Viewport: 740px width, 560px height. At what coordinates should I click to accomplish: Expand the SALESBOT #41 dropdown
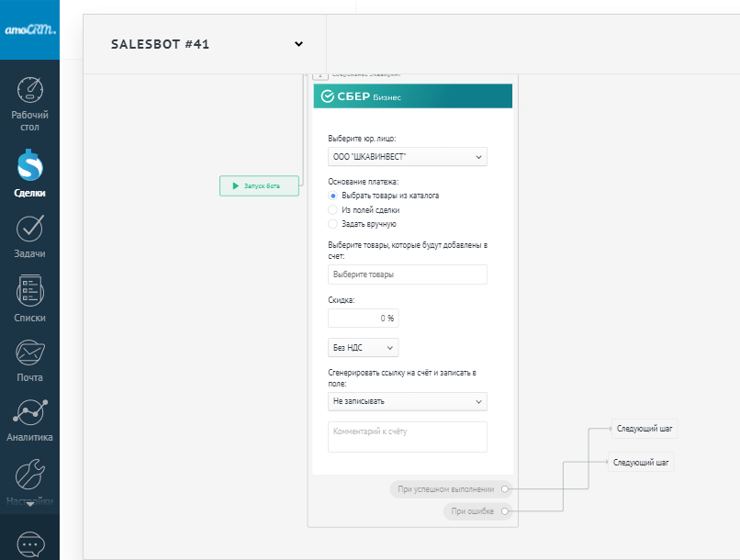coord(298,44)
